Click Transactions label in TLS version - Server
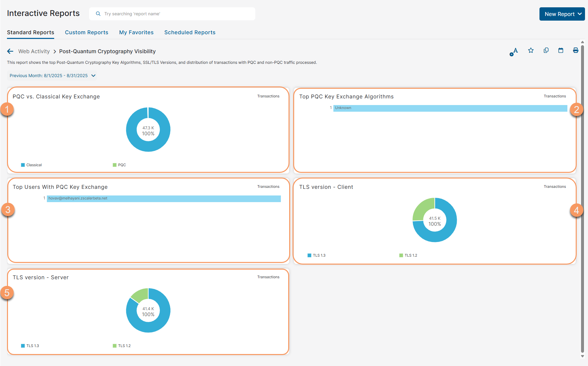 click(x=268, y=277)
